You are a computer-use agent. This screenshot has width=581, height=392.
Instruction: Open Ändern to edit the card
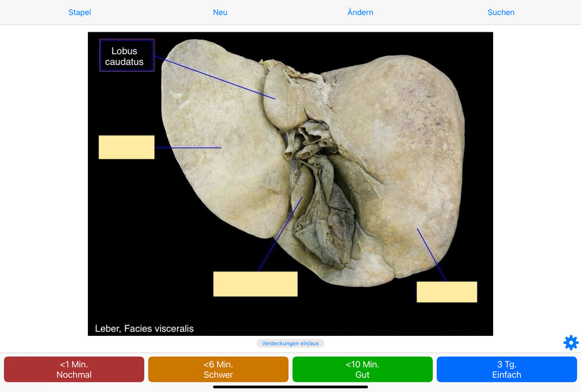(360, 12)
